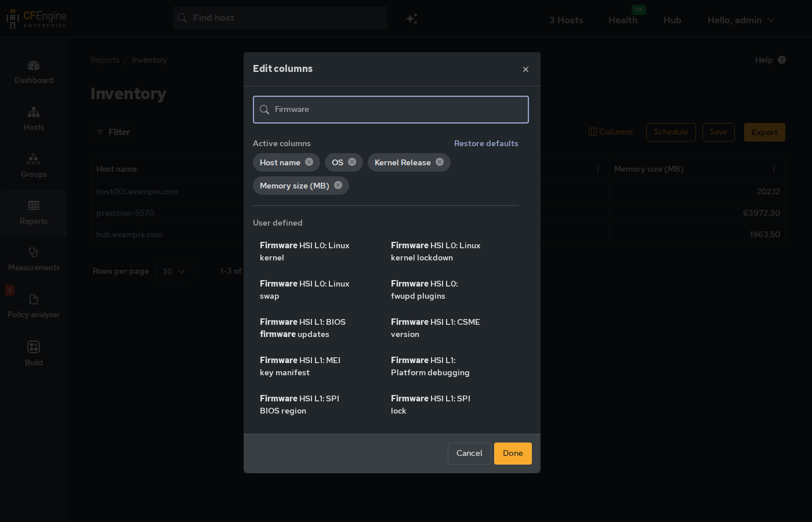Open the Measurements sidebar section
This screenshot has height=522, width=812.
(x=34, y=259)
